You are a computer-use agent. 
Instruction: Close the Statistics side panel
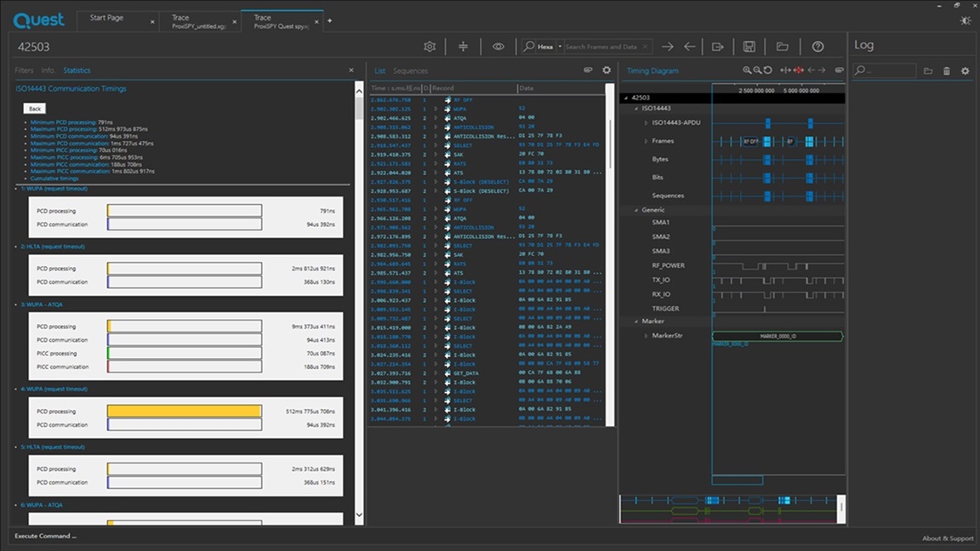point(351,70)
